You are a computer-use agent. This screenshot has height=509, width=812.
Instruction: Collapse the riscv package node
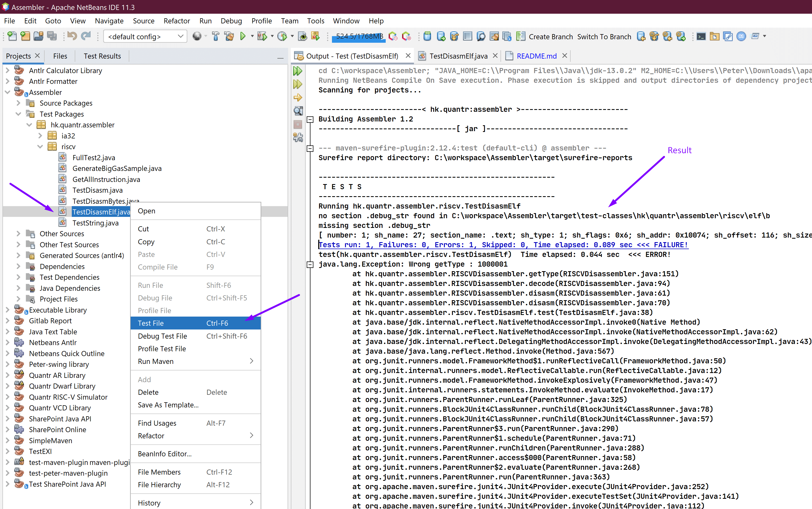[40, 147]
